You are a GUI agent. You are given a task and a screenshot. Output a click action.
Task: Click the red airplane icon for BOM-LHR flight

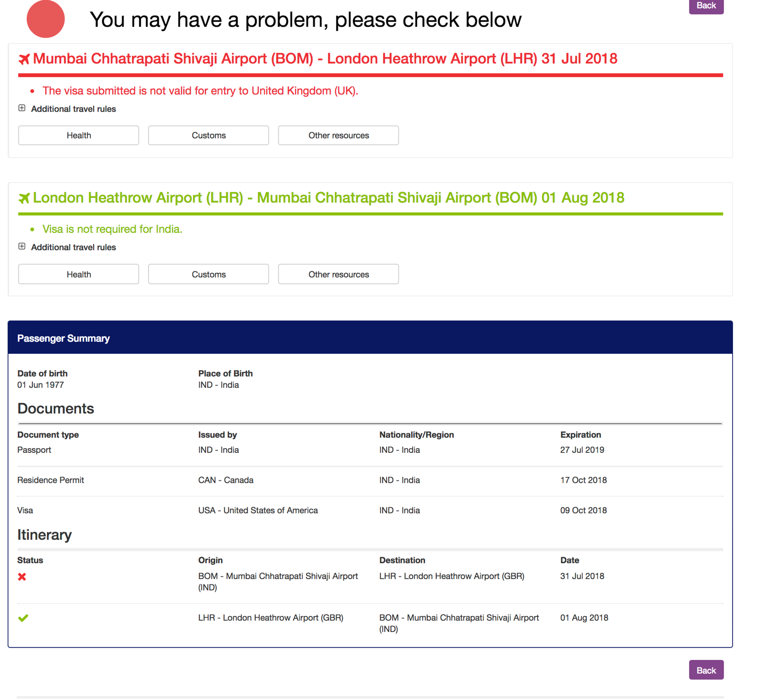pyautogui.click(x=24, y=59)
